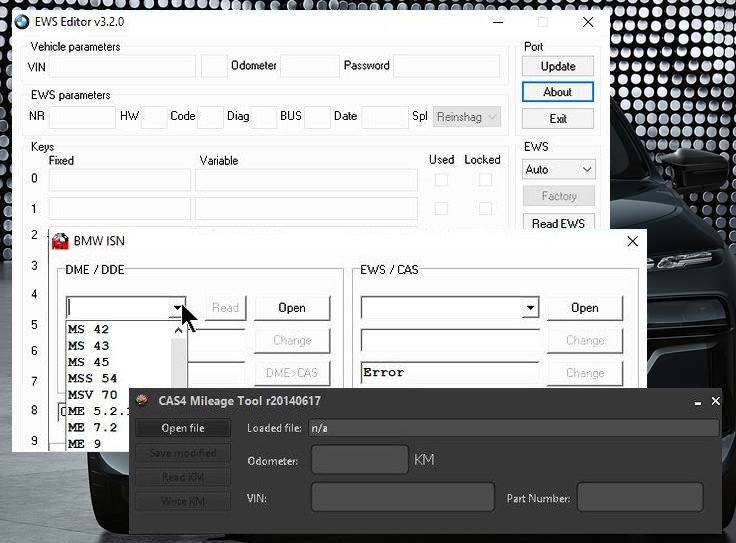The width and height of the screenshot is (736, 543).
Task: Minimize the CAS4 Mileage Tool window
Action: [x=698, y=402]
